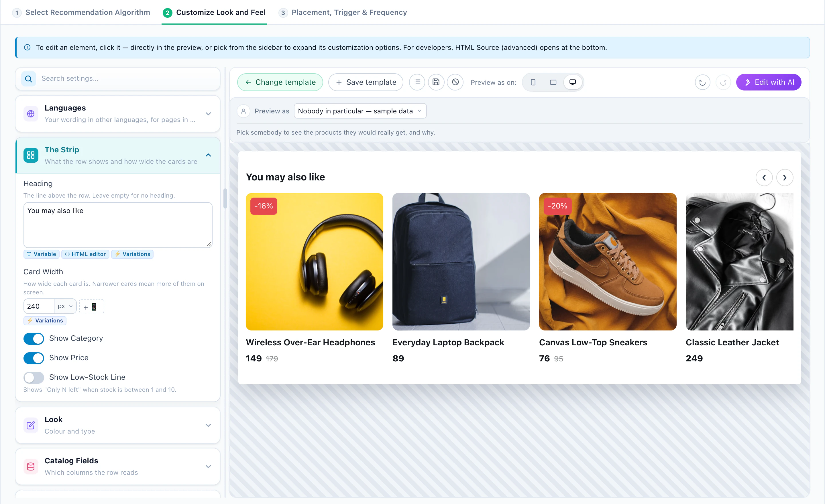Open the px unit dropdown

click(x=65, y=306)
